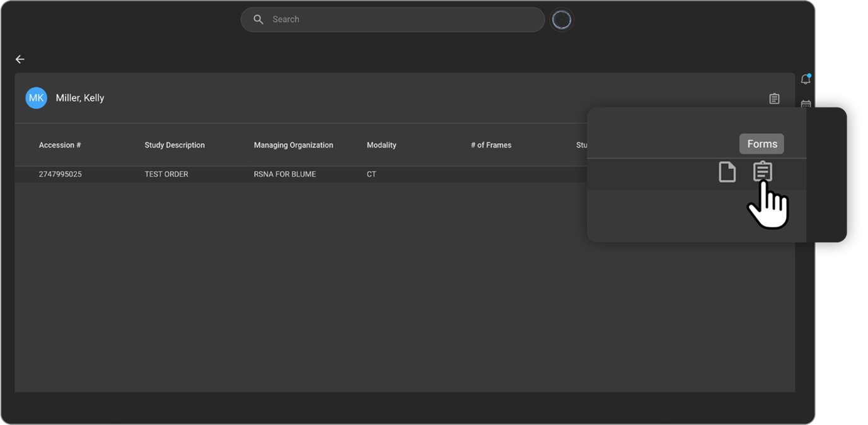Type in the Search field
Screen dimensions: 868x425
coord(403,20)
